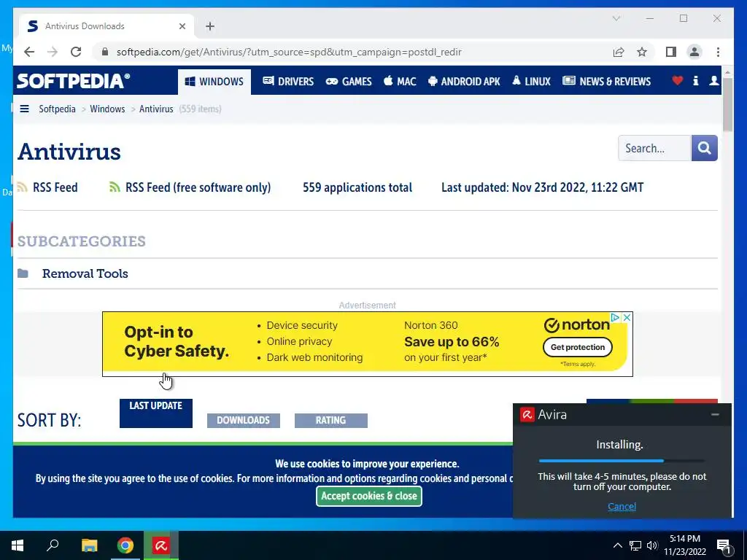The width and height of the screenshot is (747, 560).
Task: Click the Chrome taskbar icon
Action: pos(125,545)
